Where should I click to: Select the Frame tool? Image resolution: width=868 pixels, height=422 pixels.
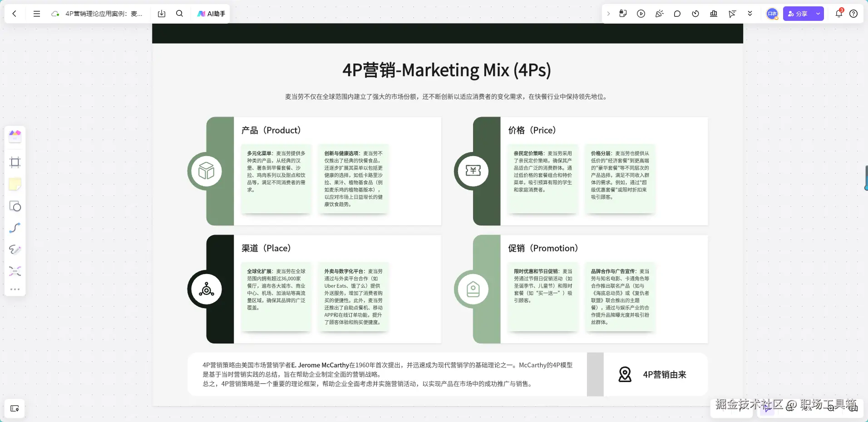[x=15, y=162]
